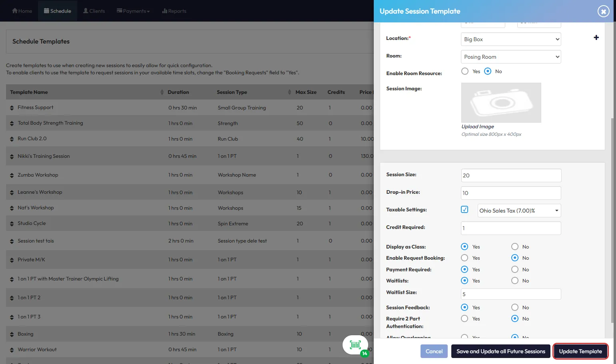Click reorder handle for Zumba Workshop row
The image size is (616, 364).
(x=12, y=175)
